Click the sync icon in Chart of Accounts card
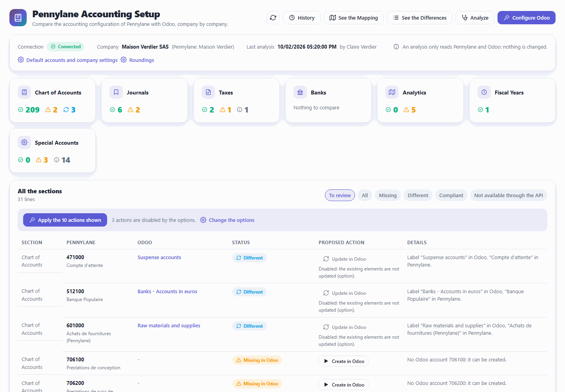The width and height of the screenshot is (565, 392). 66,110
